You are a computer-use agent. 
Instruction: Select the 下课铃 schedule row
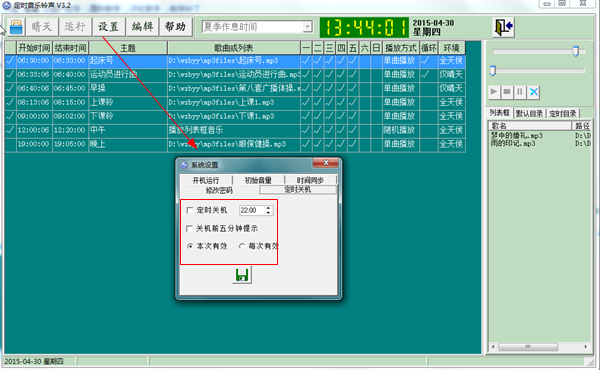[235, 116]
